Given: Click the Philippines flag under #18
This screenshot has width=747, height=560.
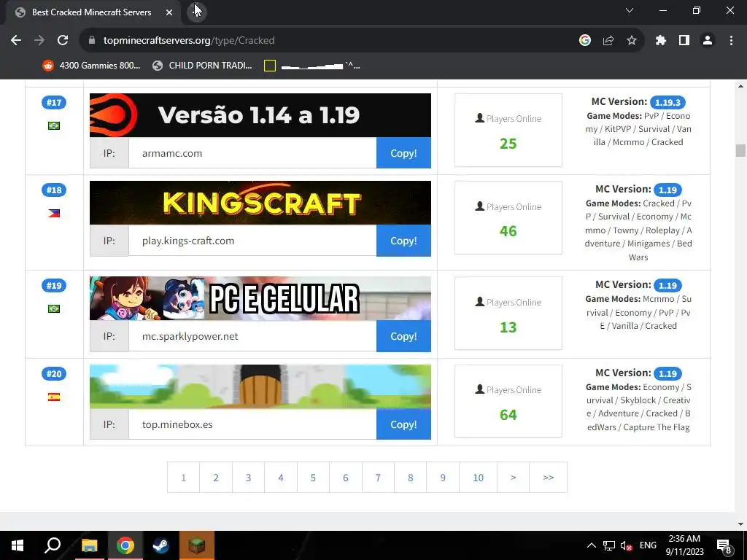Looking at the screenshot, I should pyautogui.click(x=54, y=214).
